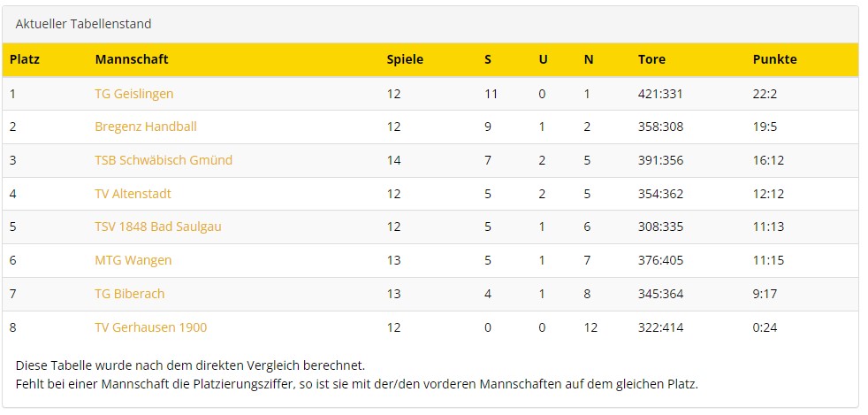Open the TSB Schwäbisch Gmünd link
The height and width of the screenshot is (415, 868).
(x=164, y=160)
